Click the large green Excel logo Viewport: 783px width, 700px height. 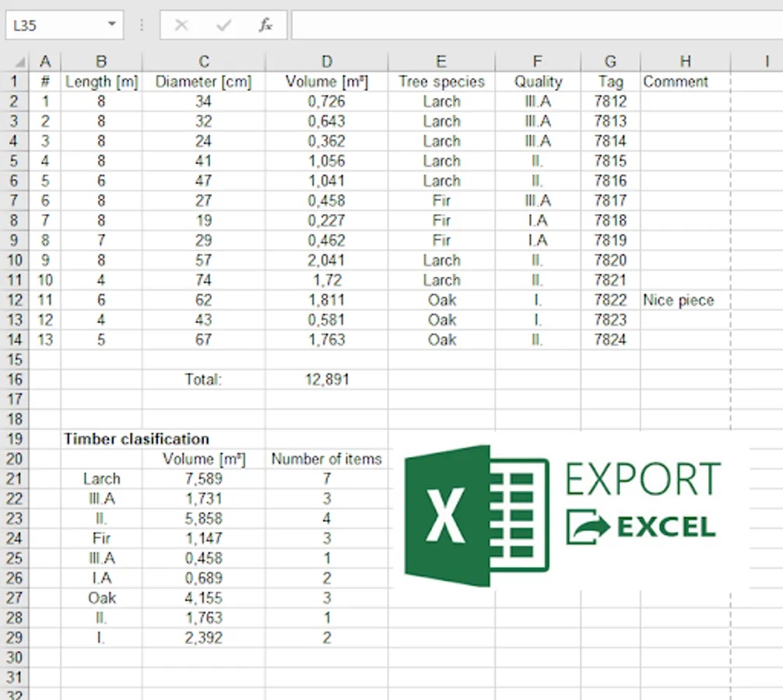(477, 516)
